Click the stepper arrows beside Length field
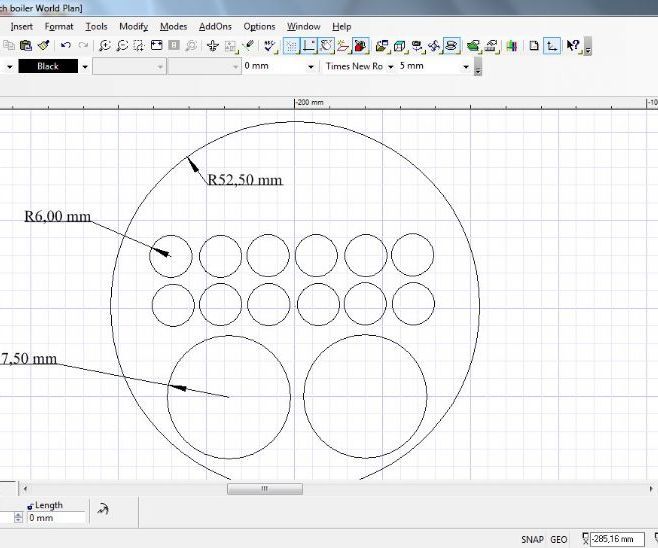Viewport: 658px width, 548px height. 18,518
